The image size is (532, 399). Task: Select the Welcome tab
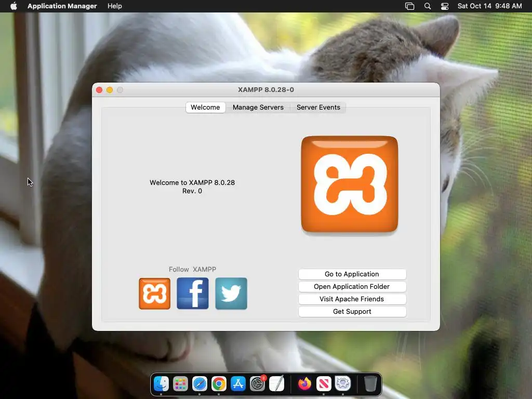click(x=205, y=107)
